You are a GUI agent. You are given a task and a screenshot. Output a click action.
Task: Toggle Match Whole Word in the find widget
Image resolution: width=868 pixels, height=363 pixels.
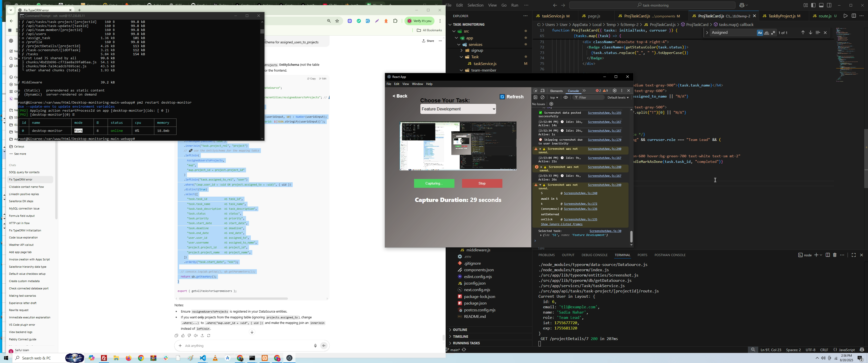pos(767,33)
